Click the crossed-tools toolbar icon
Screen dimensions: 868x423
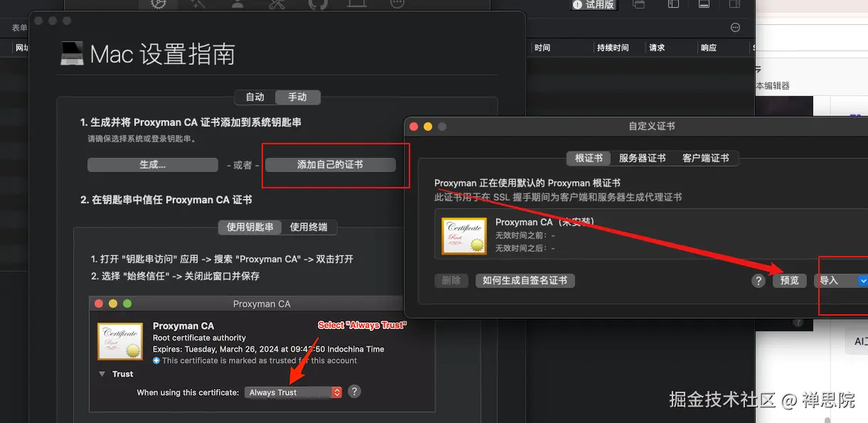coord(277,4)
